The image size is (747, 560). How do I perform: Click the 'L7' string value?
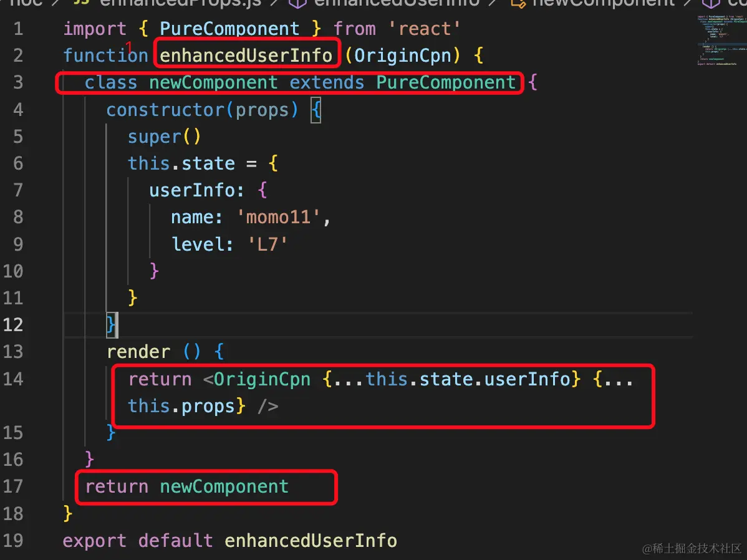pyautogui.click(x=267, y=244)
